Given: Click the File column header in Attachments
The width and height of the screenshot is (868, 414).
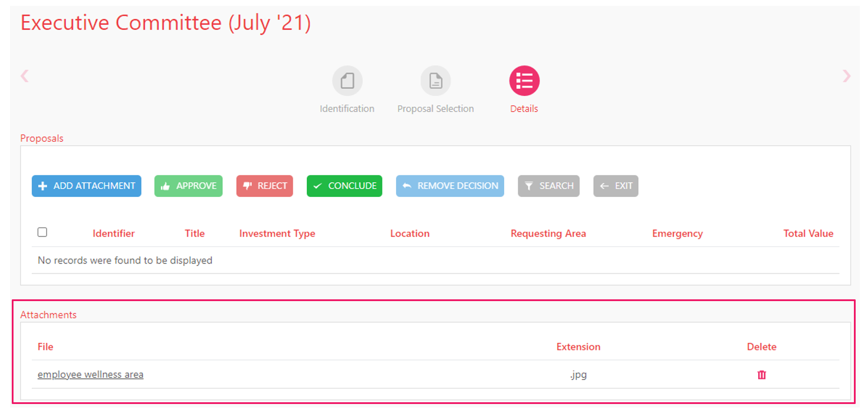Looking at the screenshot, I should point(45,347).
